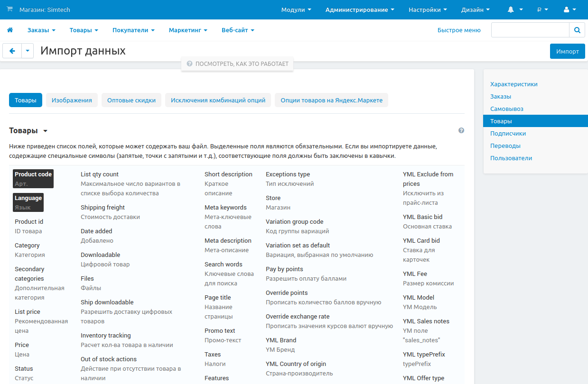This screenshot has height=384, width=588.
Task: Open the notifications bell menu
Action: pyautogui.click(x=515, y=9)
